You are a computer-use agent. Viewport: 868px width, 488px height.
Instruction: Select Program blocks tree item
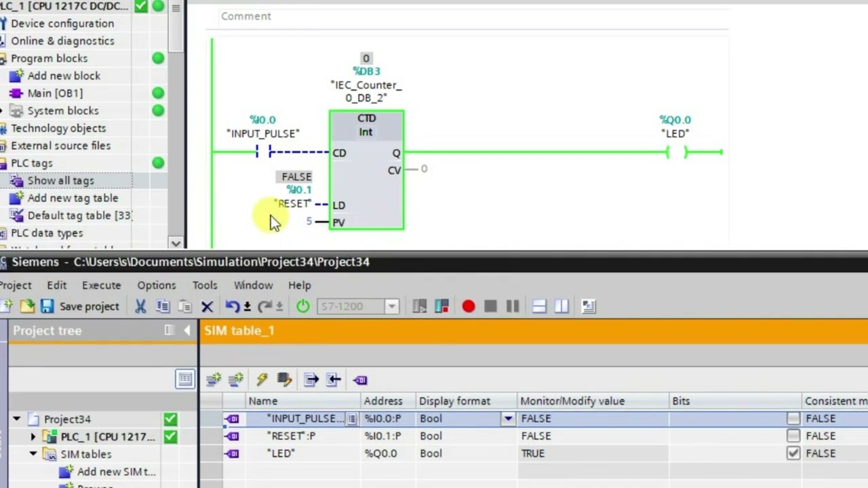pos(49,58)
